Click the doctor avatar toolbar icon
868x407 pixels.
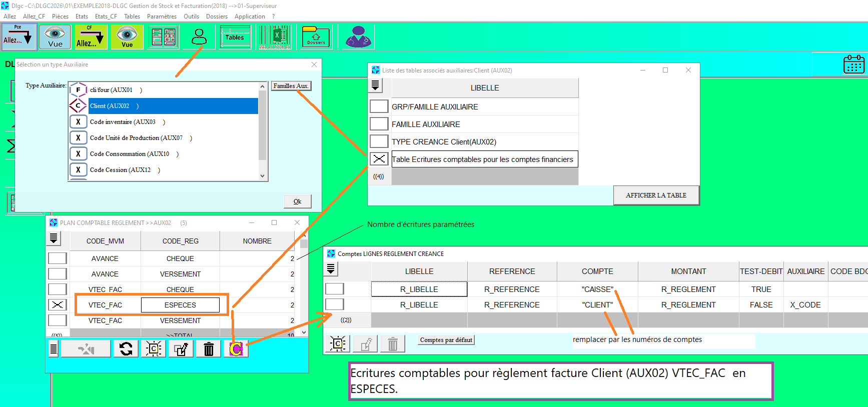click(x=358, y=37)
